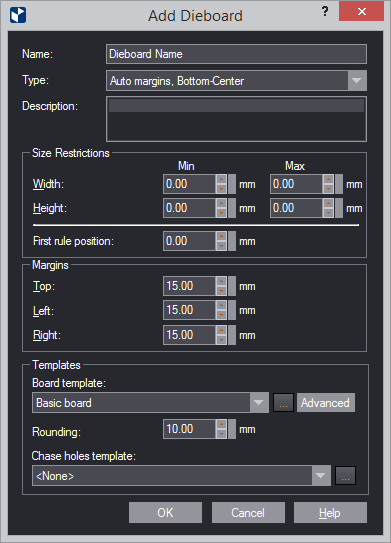Increase the Left margin with up arrow
Image resolution: width=391 pixels, height=543 pixels.
point(221,305)
